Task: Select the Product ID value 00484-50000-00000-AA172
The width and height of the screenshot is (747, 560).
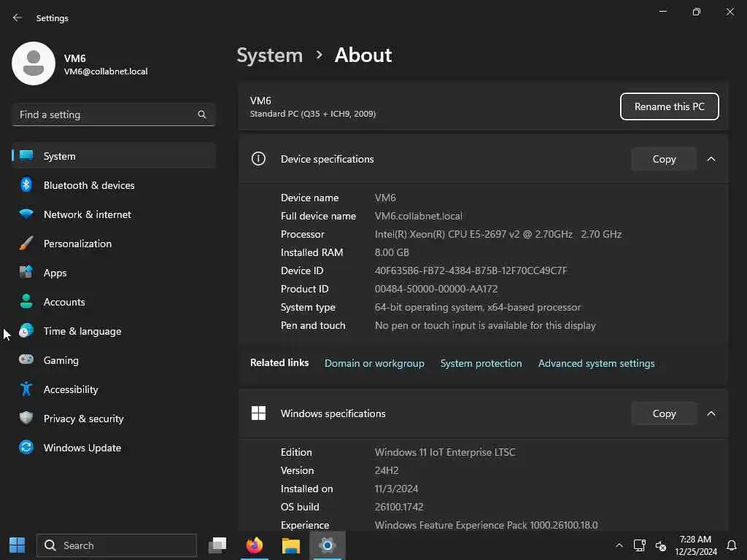Action: [x=436, y=289]
